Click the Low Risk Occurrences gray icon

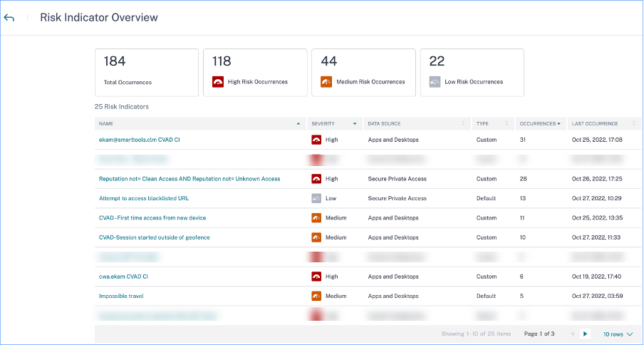click(x=435, y=82)
